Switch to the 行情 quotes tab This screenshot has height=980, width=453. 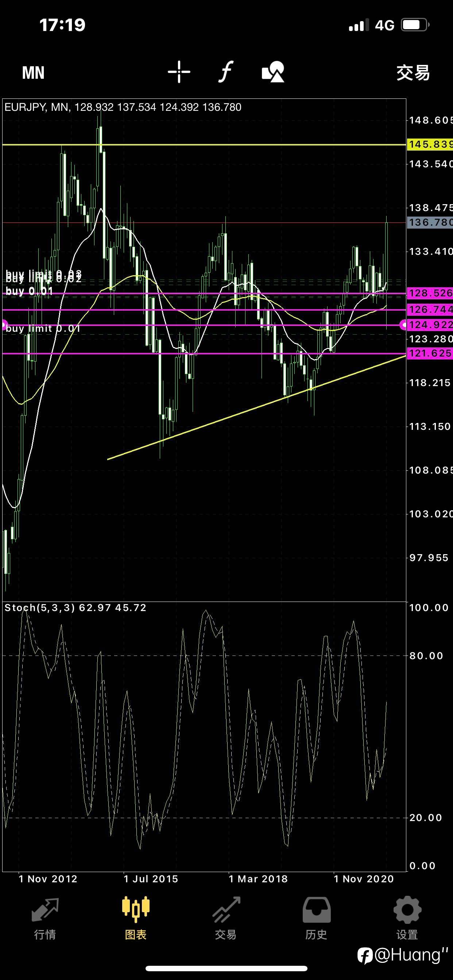point(45,918)
